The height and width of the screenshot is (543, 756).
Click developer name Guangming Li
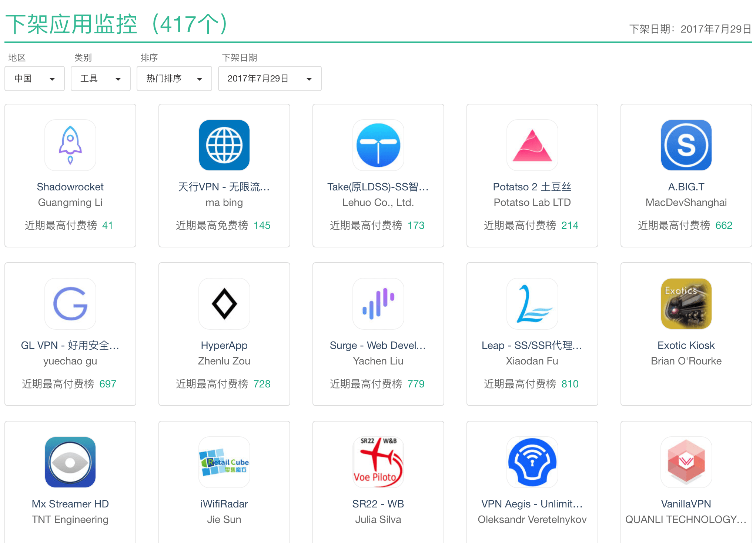tap(70, 202)
